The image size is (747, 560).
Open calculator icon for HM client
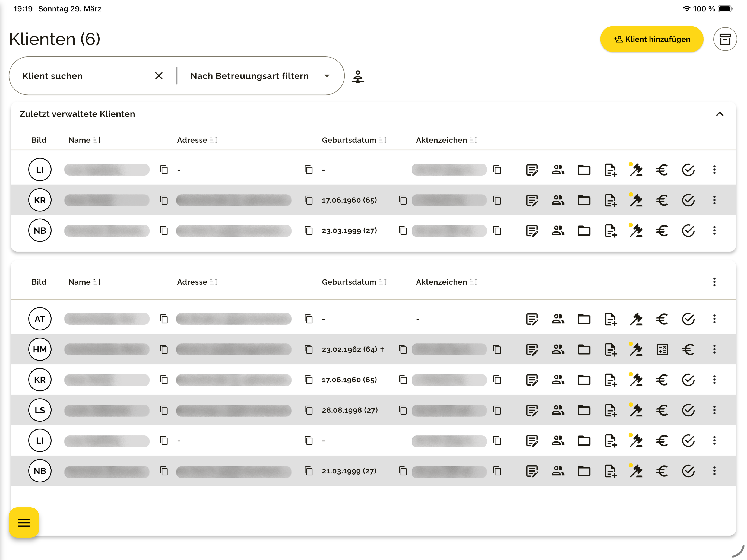click(x=662, y=349)
